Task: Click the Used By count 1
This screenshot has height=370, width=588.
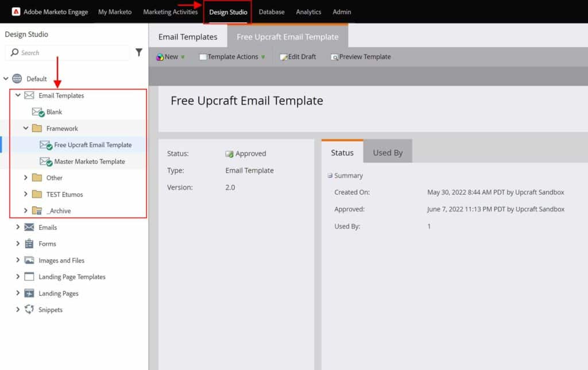Action: coord(429,226)
